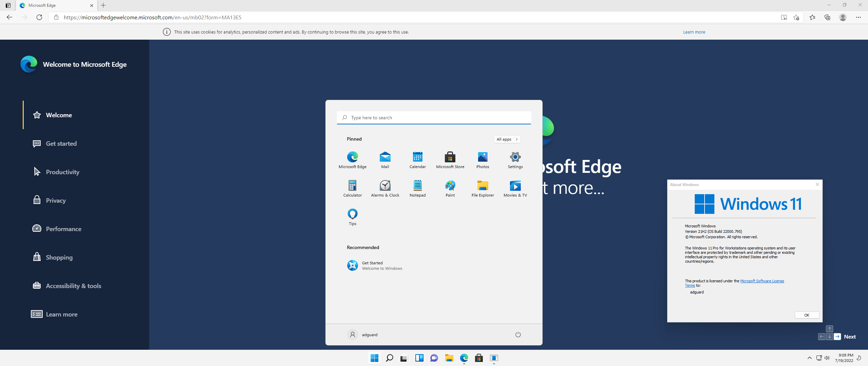This screenshot has height=366, width=868.
Task: Open Alarms & Clock app
Action: (385, 188)
